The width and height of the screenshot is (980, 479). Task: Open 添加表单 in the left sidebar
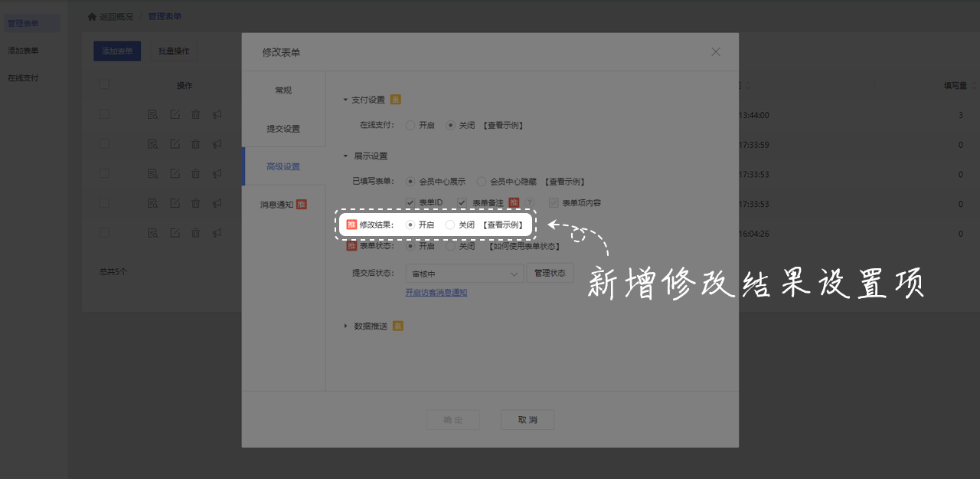[23, 51]
